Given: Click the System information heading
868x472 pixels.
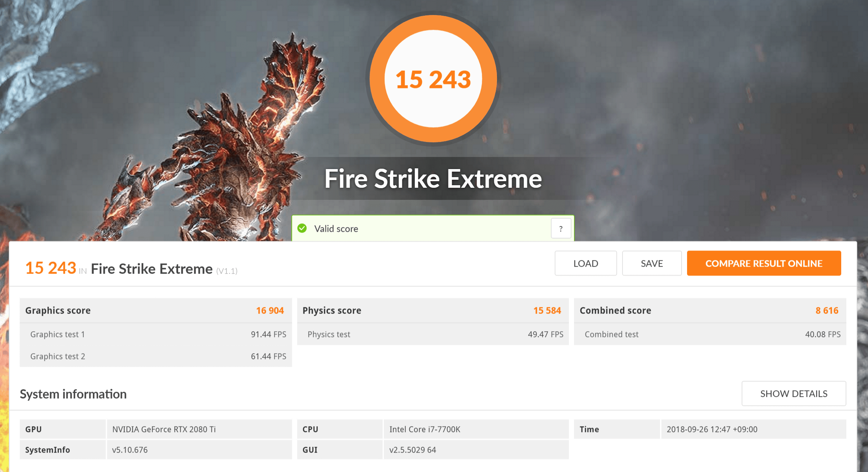Looking at the screenshot, I should [x=73, y=394].
